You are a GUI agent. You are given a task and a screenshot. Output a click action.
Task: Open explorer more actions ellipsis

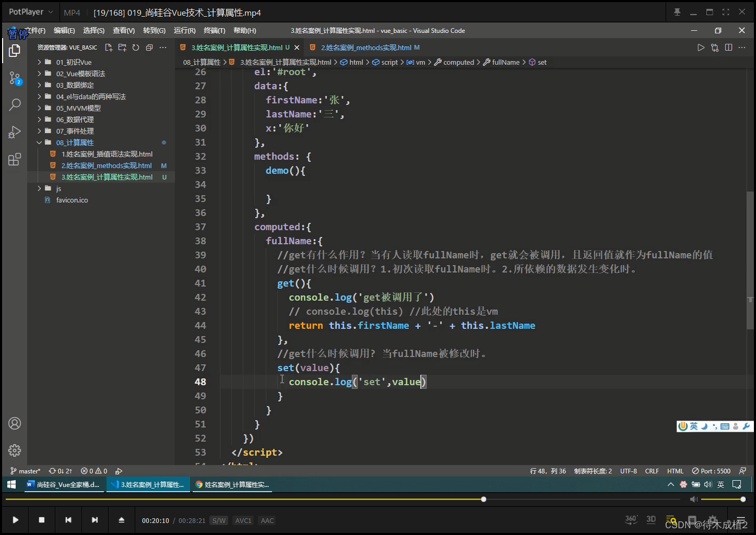coord(163,47)
